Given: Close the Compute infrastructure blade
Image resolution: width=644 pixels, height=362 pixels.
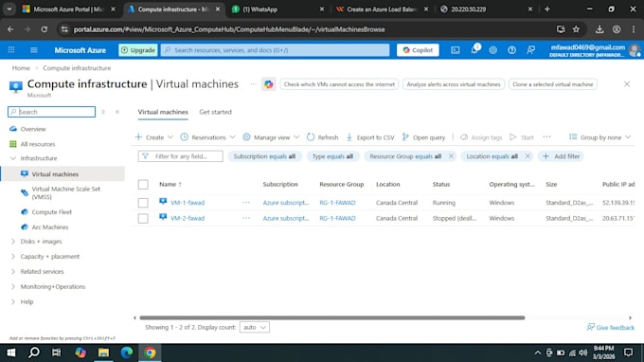Looking at the screenshot, I should click(627, 84).
